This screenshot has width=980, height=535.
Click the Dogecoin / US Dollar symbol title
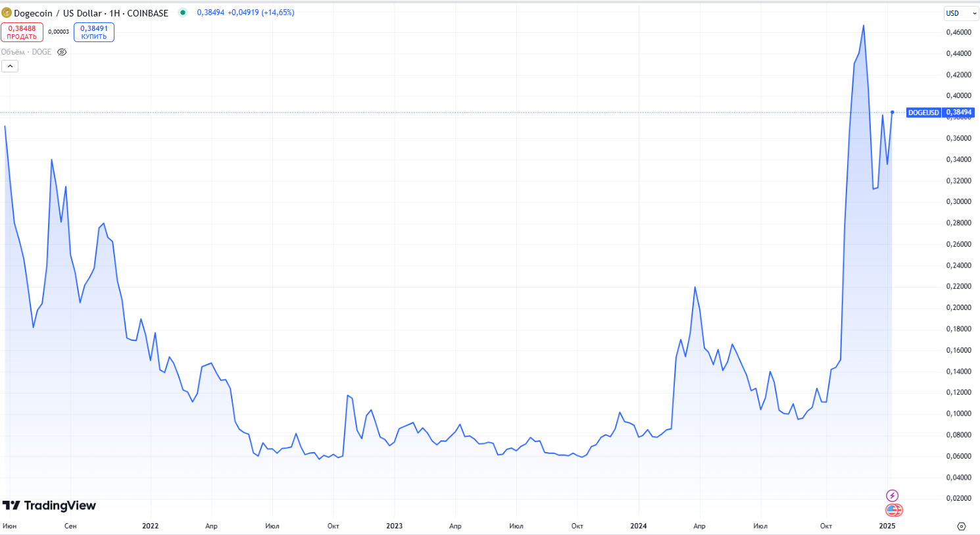click(91, 13)
